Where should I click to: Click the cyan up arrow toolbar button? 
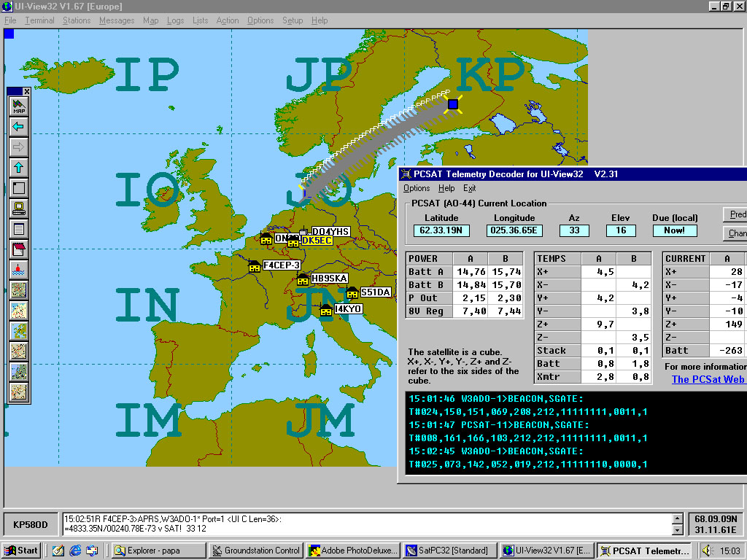[18, 168]
